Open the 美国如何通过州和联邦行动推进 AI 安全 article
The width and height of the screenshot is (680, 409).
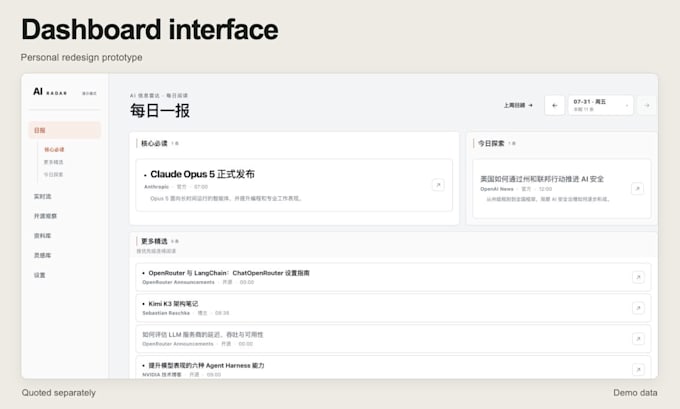click(x=542, y=179)
